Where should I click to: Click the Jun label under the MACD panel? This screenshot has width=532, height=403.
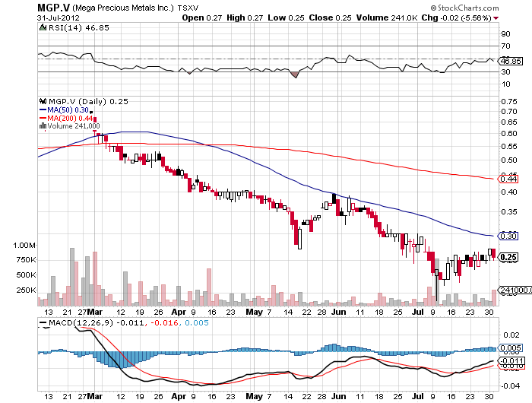coord(339,396)
